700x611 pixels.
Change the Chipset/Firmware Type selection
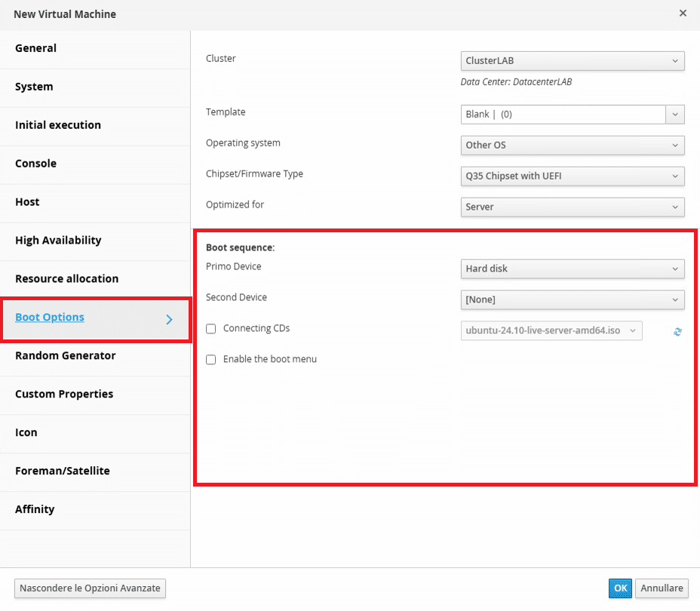coord(573,177)
